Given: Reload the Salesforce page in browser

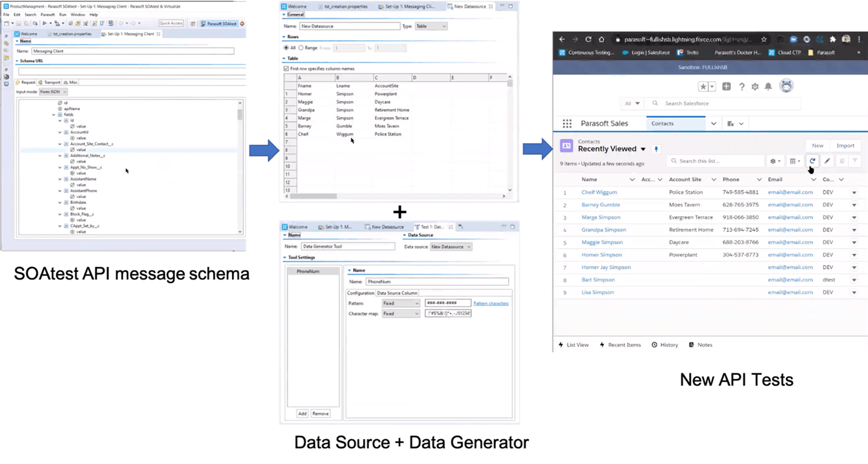Looking at the screenshot, I should [588, 39].
